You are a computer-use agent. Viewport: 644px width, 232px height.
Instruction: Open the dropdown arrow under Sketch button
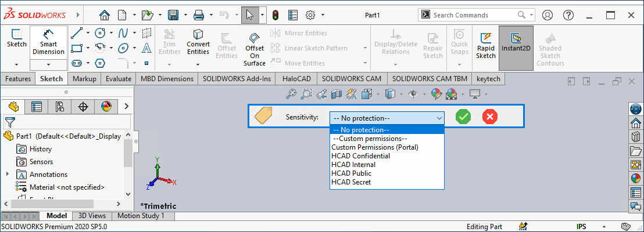pyautogui.click(x=16, y=64)
